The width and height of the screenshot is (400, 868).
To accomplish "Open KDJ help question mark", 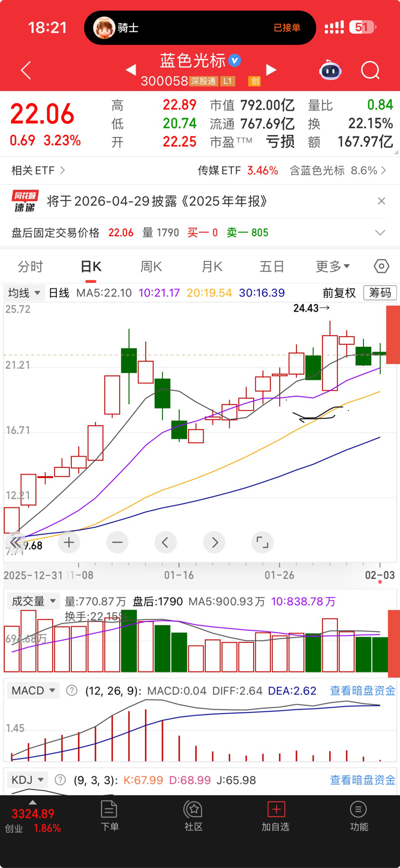I will [60, 780].
